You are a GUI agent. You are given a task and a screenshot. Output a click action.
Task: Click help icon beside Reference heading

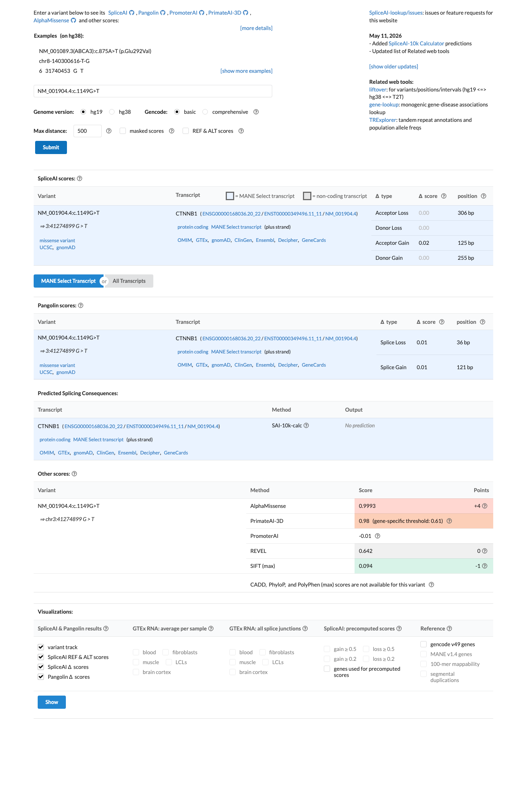tap(450, 629)
